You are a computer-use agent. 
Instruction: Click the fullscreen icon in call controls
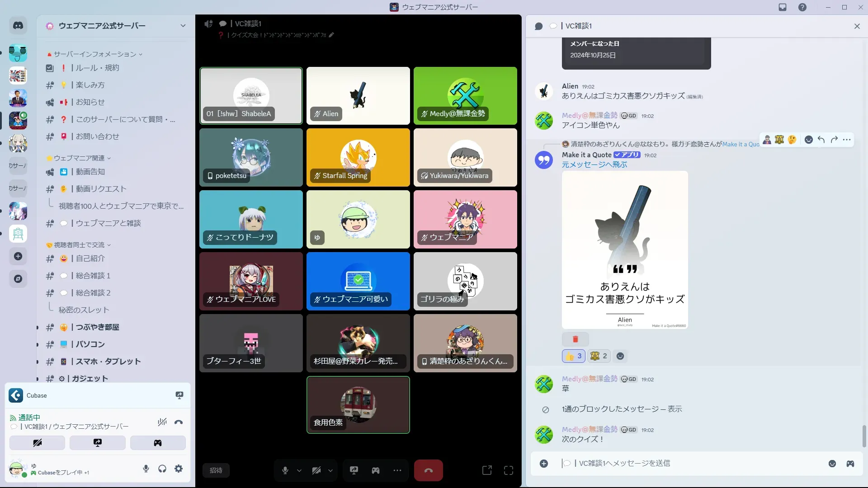(509, 470)
